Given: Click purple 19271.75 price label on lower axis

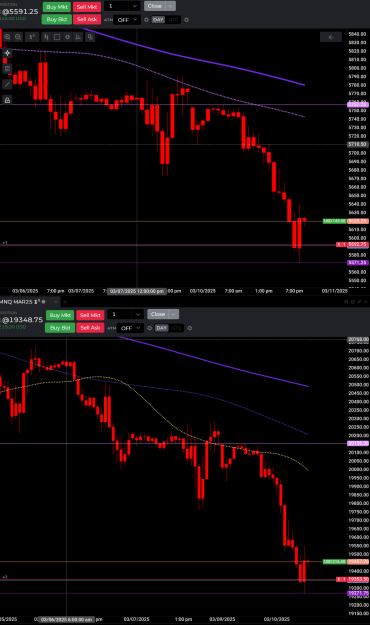Looking at the screenshot, I should point(358,593).
